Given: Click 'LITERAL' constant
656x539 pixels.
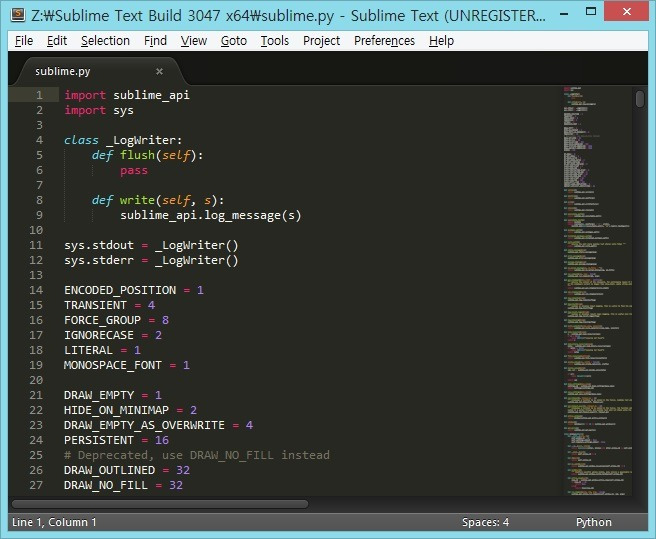Looking at the screenshot, I should 88,350.
